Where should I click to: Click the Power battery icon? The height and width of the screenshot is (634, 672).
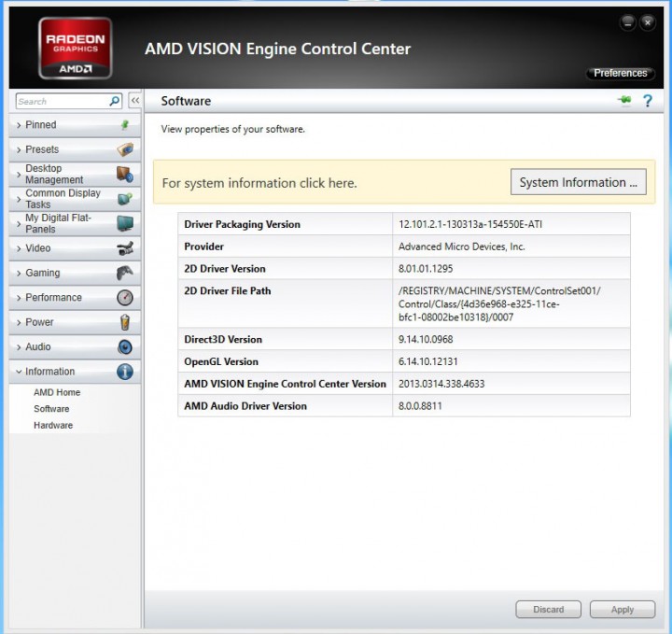[x=125, y=322]
